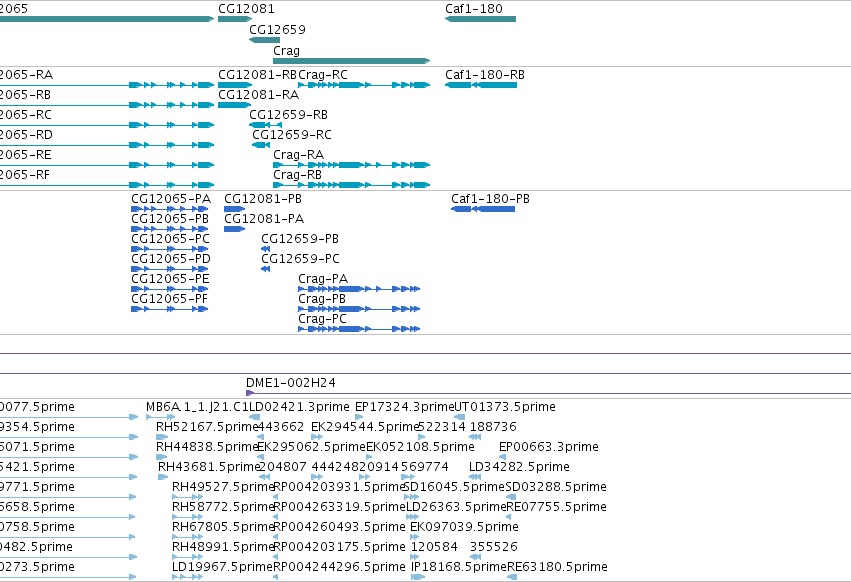
Task: Select protein Crag-PB label
Action: tap(322, 299)
